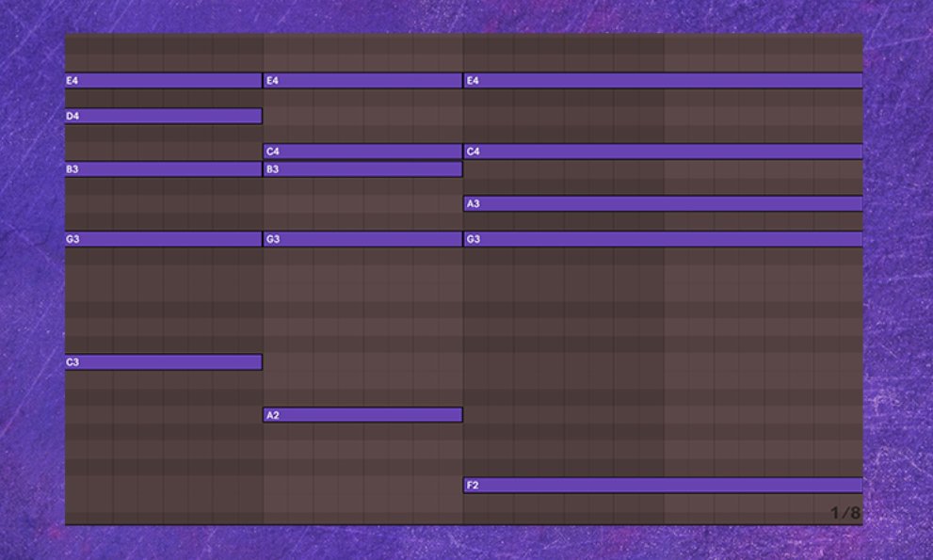Select the D4 note
Image resolution: width=933 pixels, height=560 pixels.
coord(164,116)
